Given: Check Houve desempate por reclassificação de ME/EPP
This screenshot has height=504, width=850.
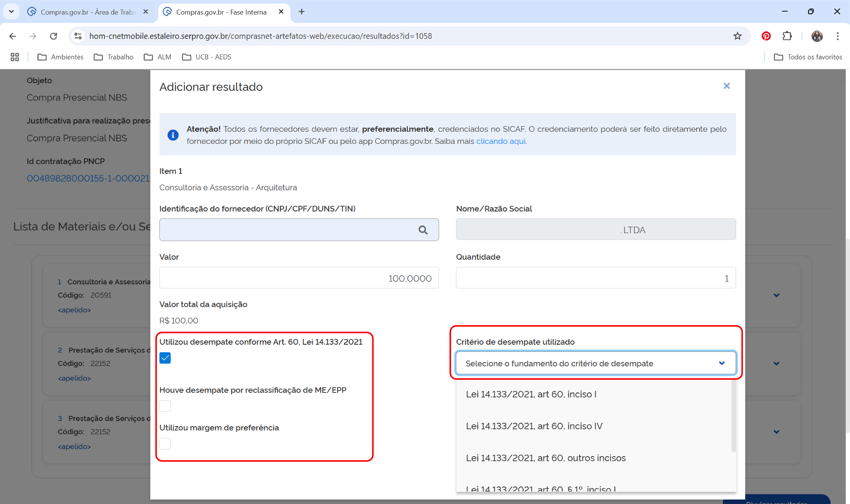Looking at the screenshot, I should tap(165, 406).
